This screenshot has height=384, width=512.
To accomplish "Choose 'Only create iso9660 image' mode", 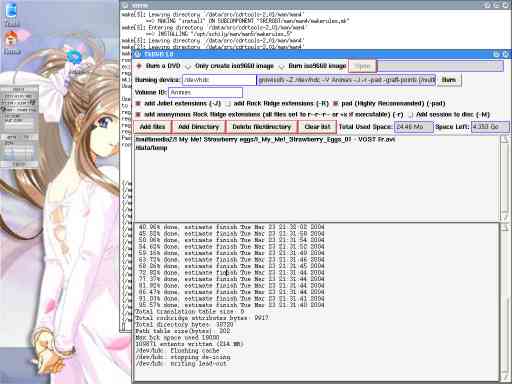I will click(188, 66).
